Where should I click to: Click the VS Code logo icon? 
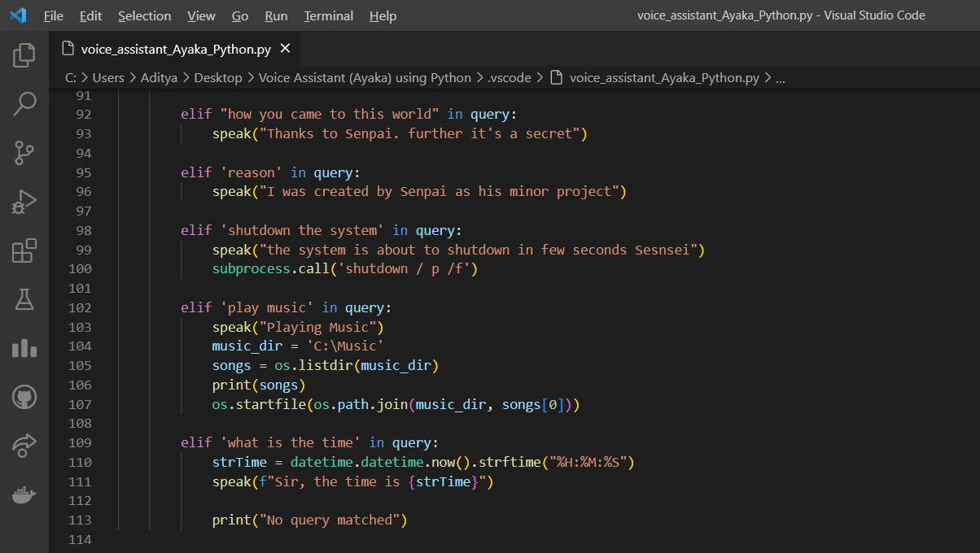(x=18, y=15)
